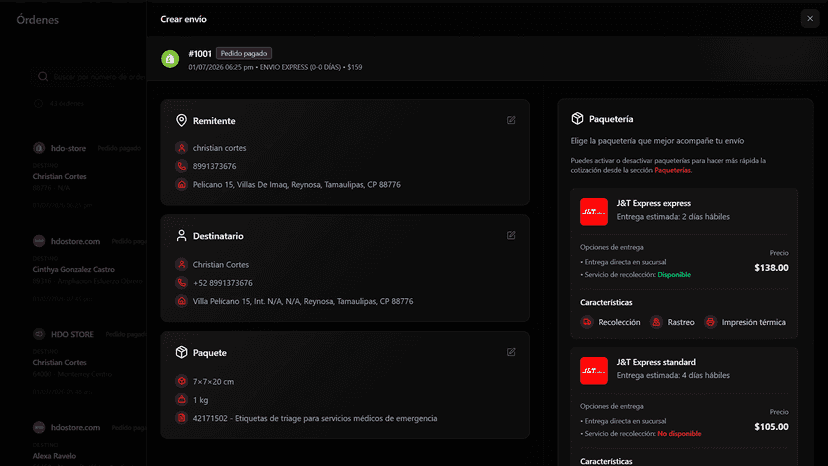
Task: Click the Destinatario person icon
Action: pyautogui.click(x=181, y=236)
